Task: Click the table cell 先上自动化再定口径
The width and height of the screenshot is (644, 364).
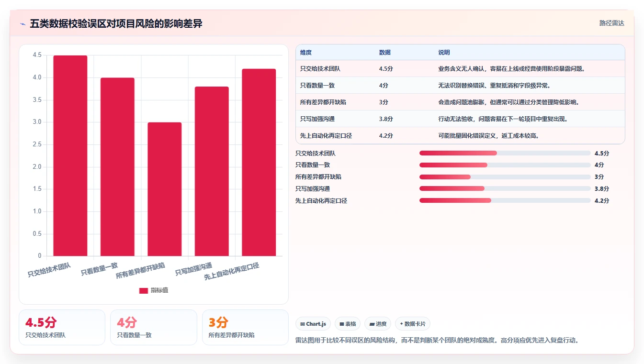Action: (x=326, y=136)
